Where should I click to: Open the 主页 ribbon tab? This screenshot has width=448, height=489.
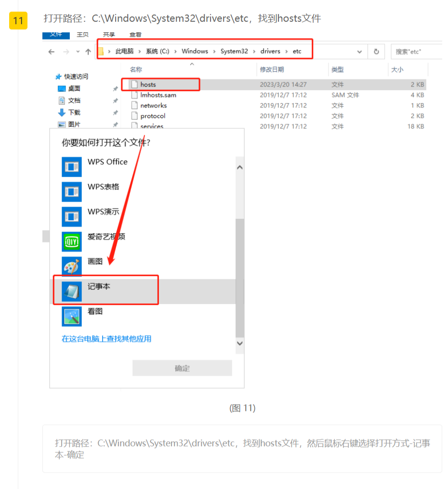[x=83, y=34]
